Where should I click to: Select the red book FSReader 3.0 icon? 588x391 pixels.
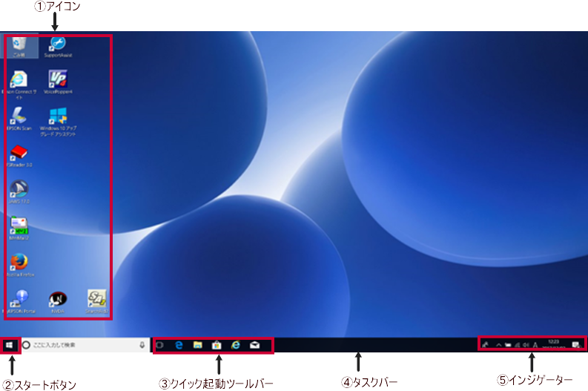(19, 155)
